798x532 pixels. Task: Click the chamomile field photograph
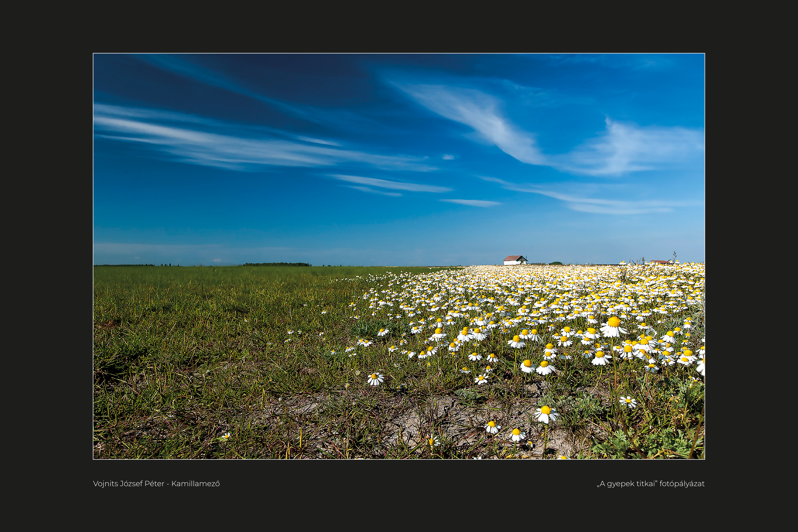pos(399,256)
